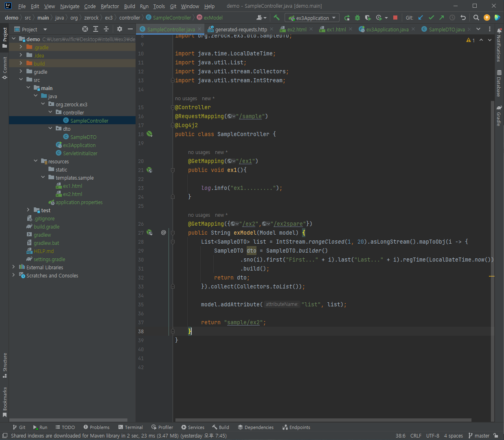Click the request mapping gutter icon on line 21
Screen dimensions: 504x440
click(x=149, y=170)
